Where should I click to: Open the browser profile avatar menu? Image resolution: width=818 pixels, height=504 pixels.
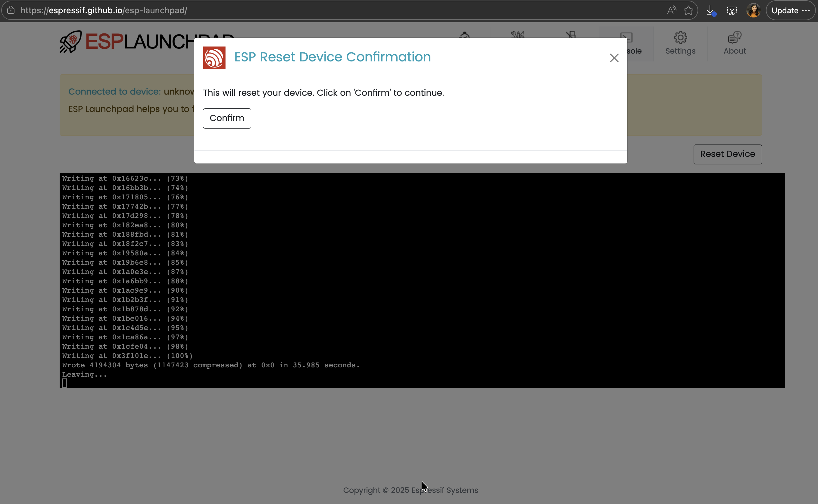point(753,10)
